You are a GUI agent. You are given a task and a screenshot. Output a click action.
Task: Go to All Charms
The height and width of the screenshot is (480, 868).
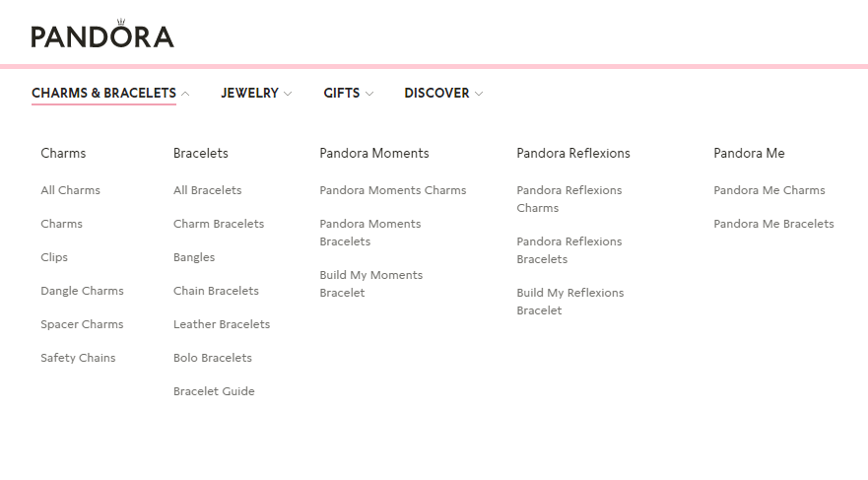[x=70, y=190]
